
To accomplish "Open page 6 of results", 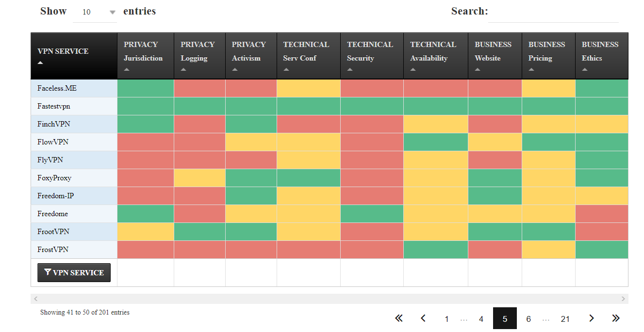I will (x=528, y=319).
